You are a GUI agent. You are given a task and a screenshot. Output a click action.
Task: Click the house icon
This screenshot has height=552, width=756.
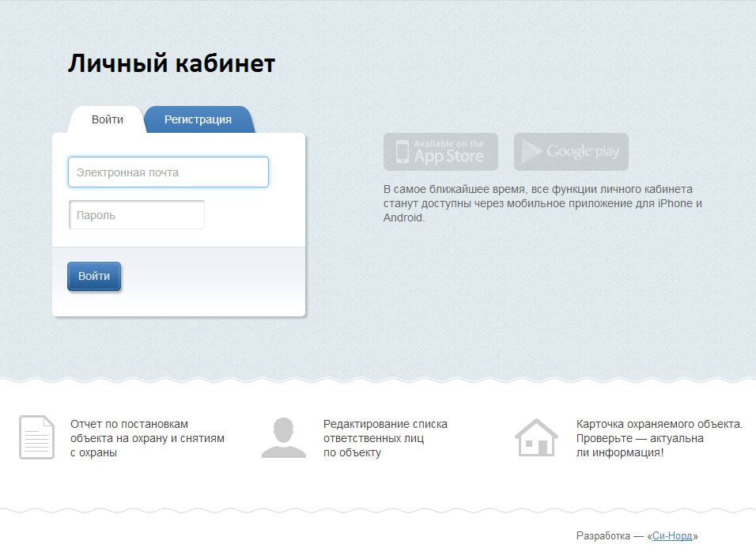coord(536,437)
